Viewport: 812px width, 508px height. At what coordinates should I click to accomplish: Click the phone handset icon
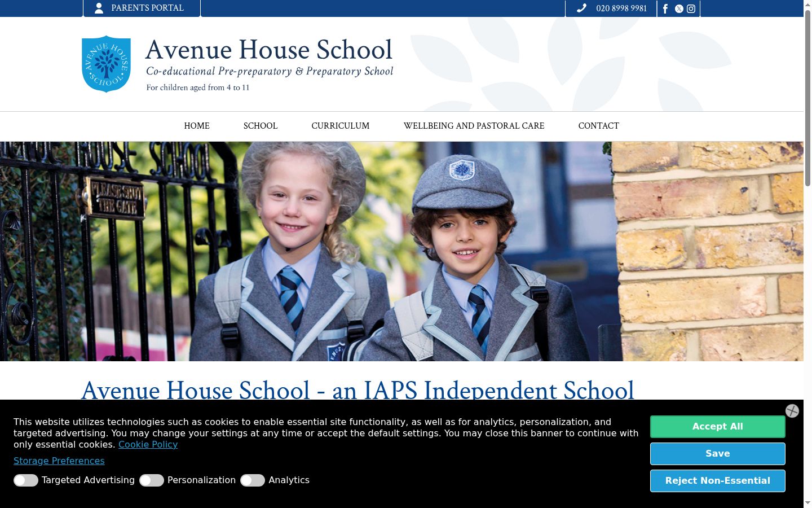point(581,8)
